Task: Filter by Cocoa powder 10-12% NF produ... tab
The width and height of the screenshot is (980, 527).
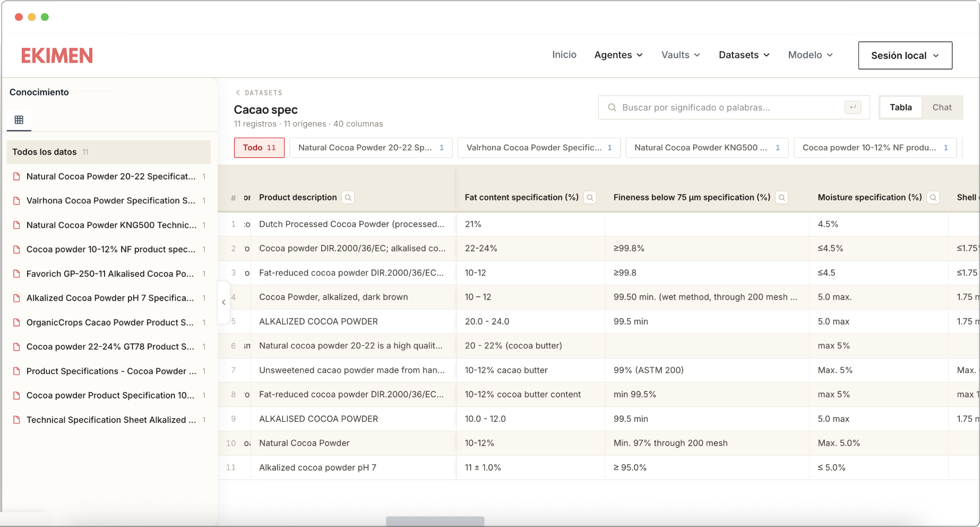Action: [x=875, y=148]
